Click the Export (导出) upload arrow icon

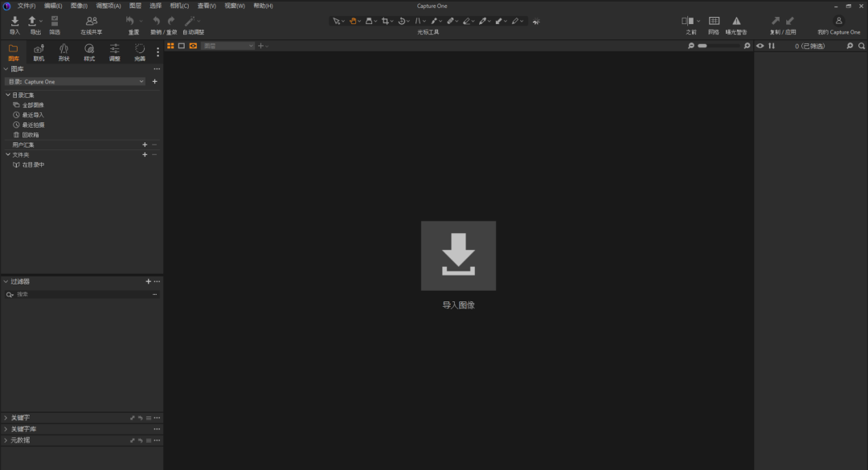(x=32, y=21)
